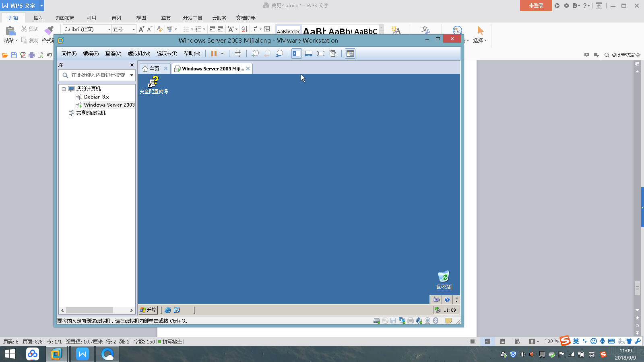Click the VMware hard disk status icon
Image resolution: width=644 pixels, height=362 pixels.
point(377,321)
